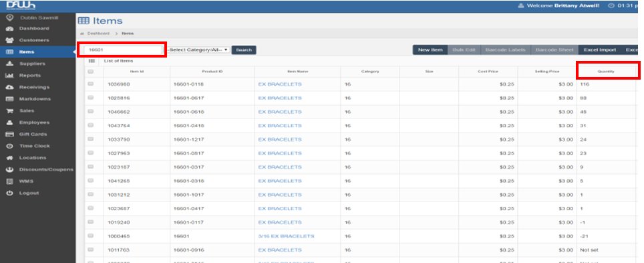Click the Employees person icon
This screenshot has width=644, height=263.
point(10,122)
